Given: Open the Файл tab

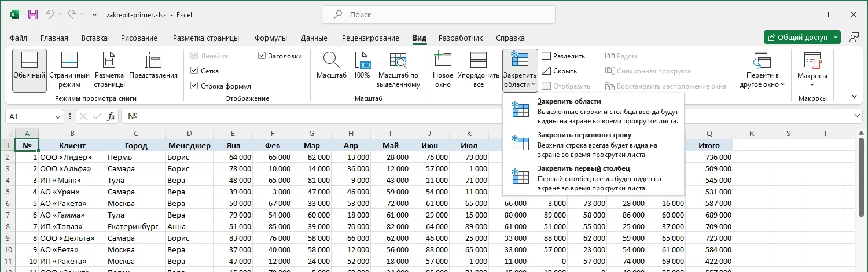Looking at the screenshot, I should pos(19,38).
